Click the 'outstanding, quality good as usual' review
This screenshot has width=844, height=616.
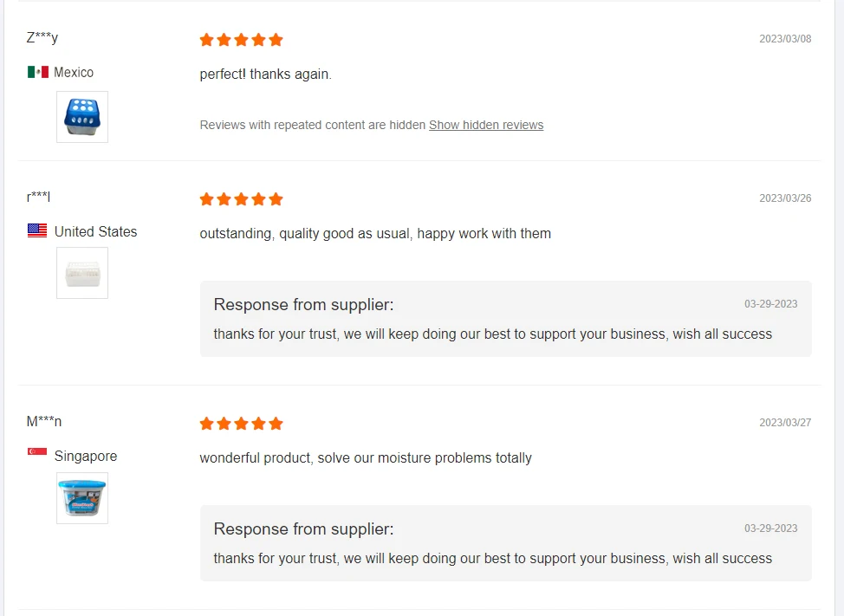tap(375, 233)
